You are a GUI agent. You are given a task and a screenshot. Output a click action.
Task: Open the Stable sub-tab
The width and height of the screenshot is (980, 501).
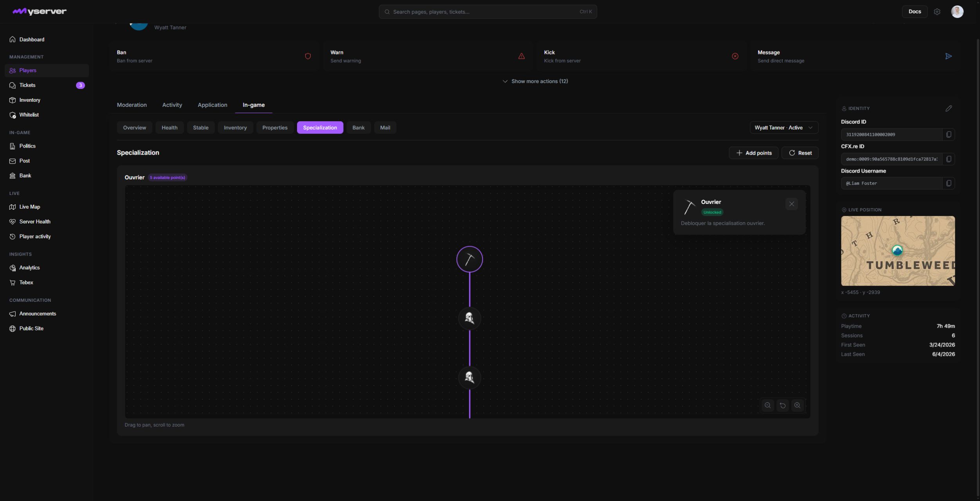point(201,128)
